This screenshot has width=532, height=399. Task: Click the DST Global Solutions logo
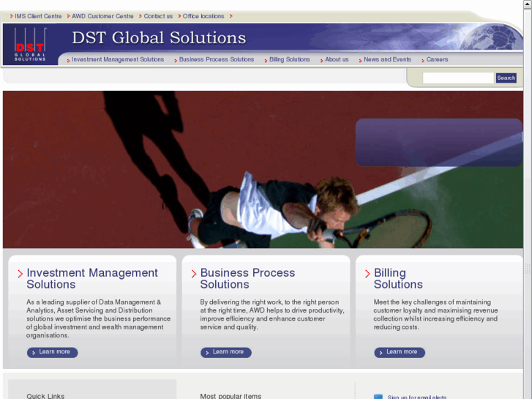pos(30,45)
